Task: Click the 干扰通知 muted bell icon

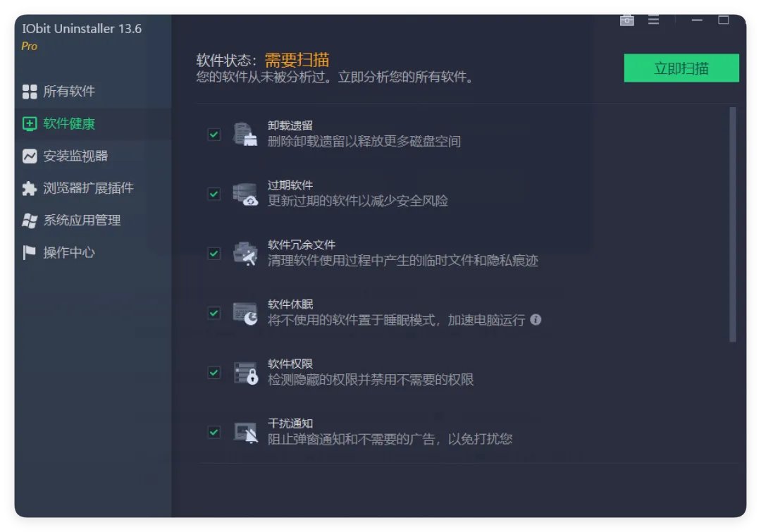Action: (x=245, y=432)
